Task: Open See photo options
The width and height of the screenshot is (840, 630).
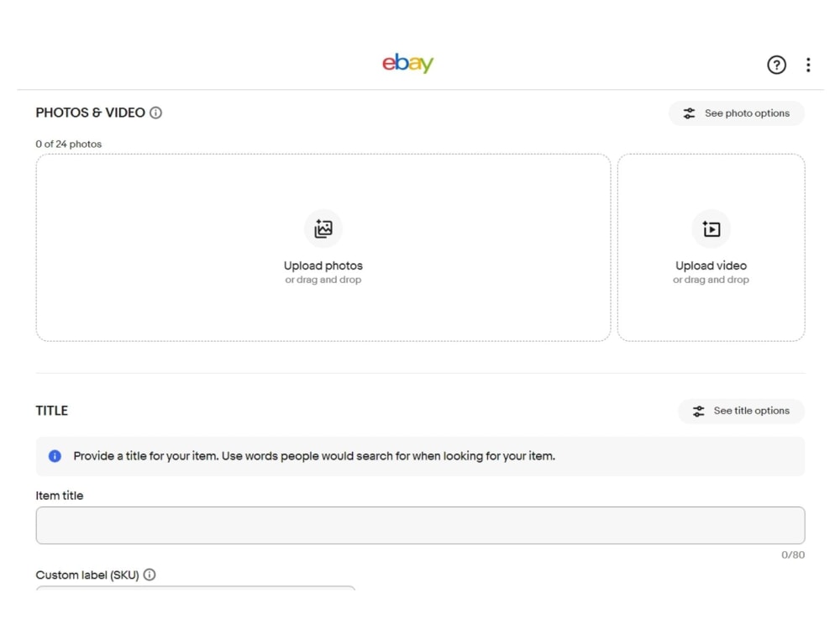Action: pos(736,113)
